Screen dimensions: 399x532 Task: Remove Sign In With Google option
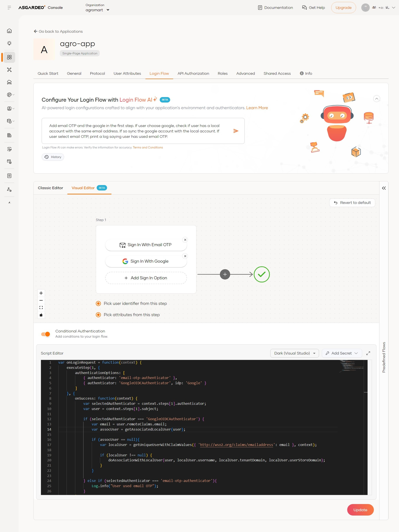[x=185, y=256]
